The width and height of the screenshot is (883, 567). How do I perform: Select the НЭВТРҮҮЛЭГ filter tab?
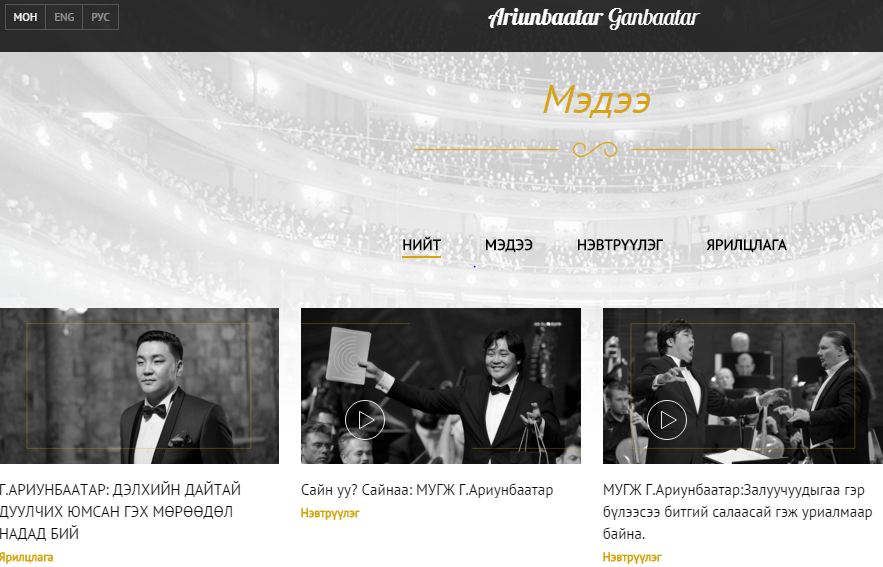click(619, 245)
